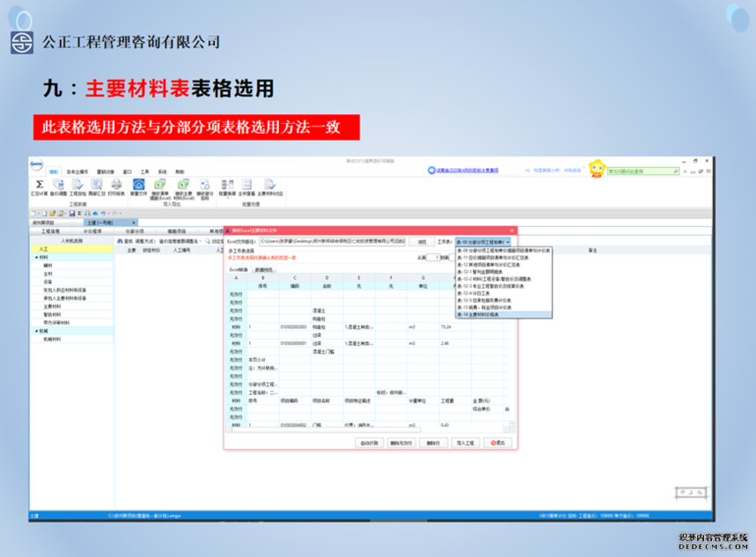Viewport: 756px width, 557px height.
Task: Choose 表-13 规费、税金项目计价表 option
Action: (x=503, y=307)
